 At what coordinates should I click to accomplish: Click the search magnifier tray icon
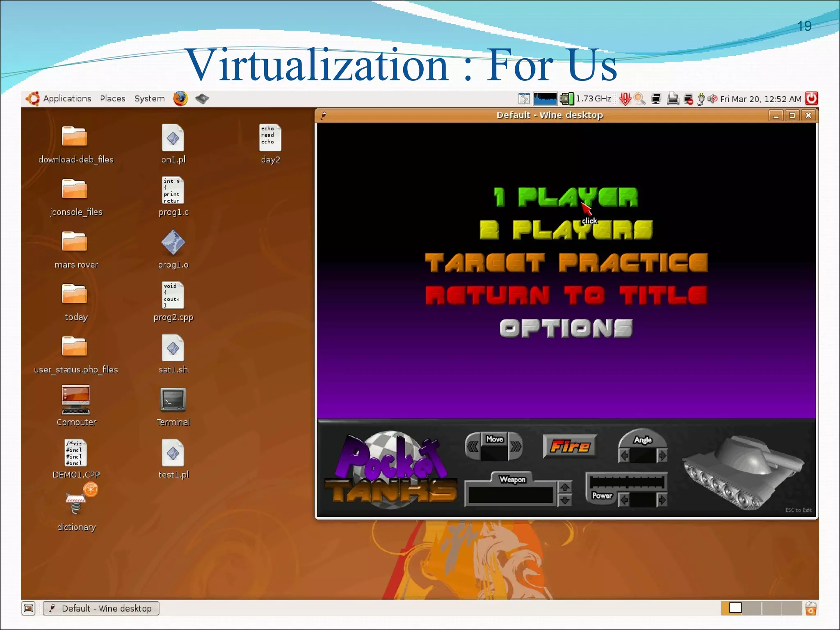[x=639, y=99]
